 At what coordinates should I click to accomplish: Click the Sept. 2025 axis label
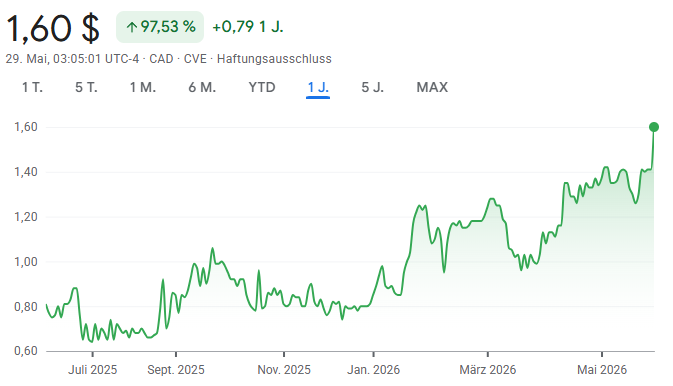pos(176,370)
